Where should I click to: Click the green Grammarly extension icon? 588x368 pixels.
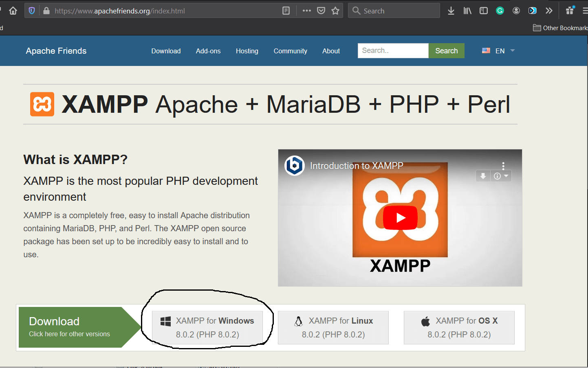tap(500, 11)
